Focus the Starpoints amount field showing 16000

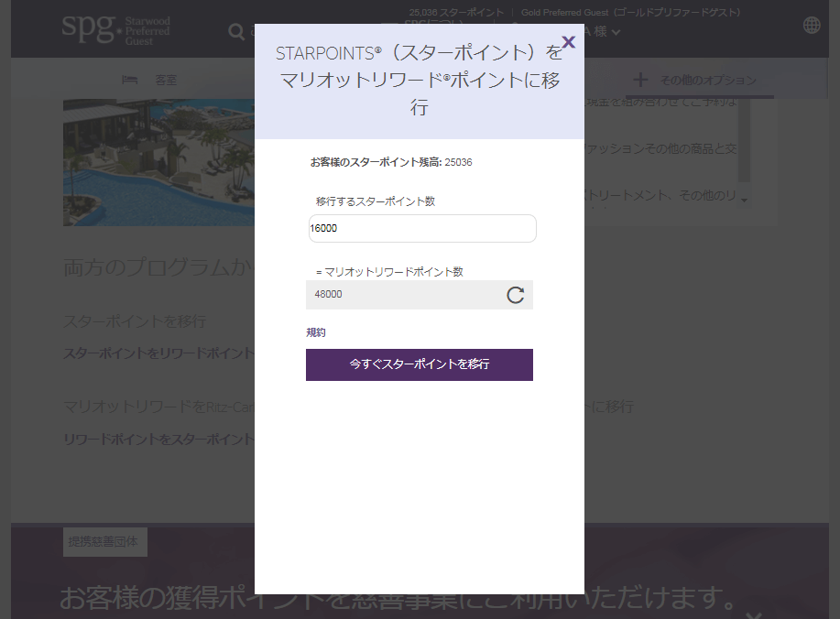422,229
